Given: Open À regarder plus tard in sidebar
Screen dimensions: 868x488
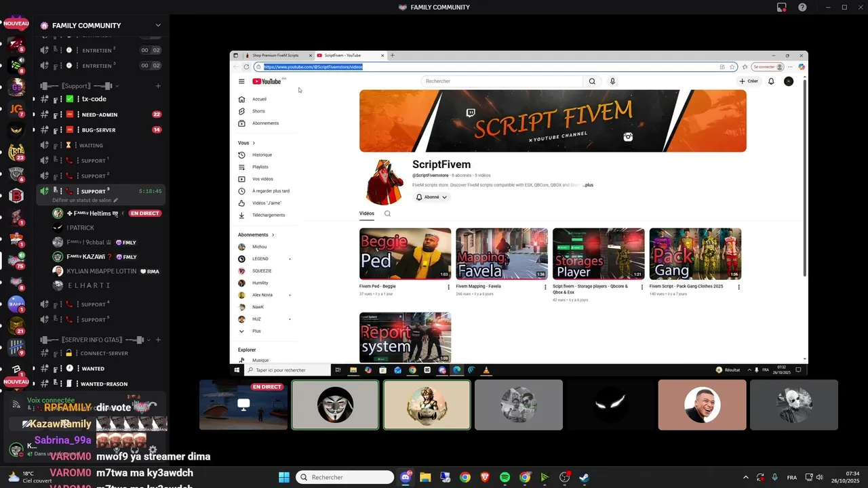Looking at the screenshot, I should (270, 191).
